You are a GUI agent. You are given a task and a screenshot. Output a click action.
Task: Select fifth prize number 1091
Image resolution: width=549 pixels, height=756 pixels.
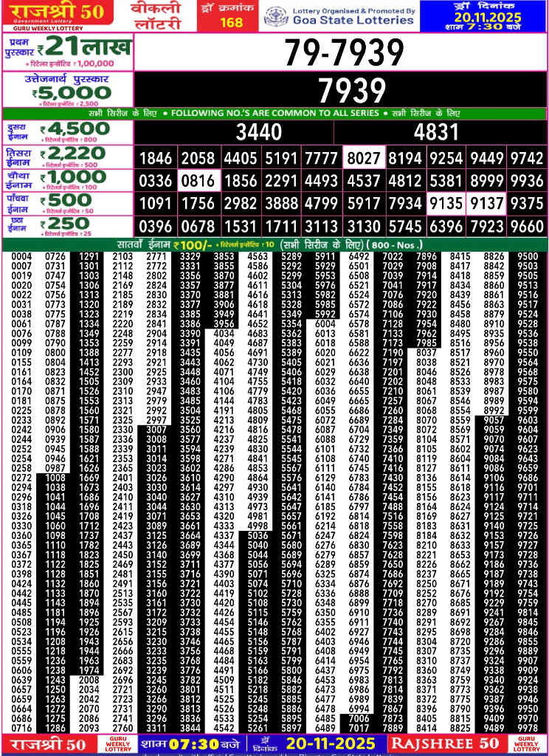pos(155,204)
